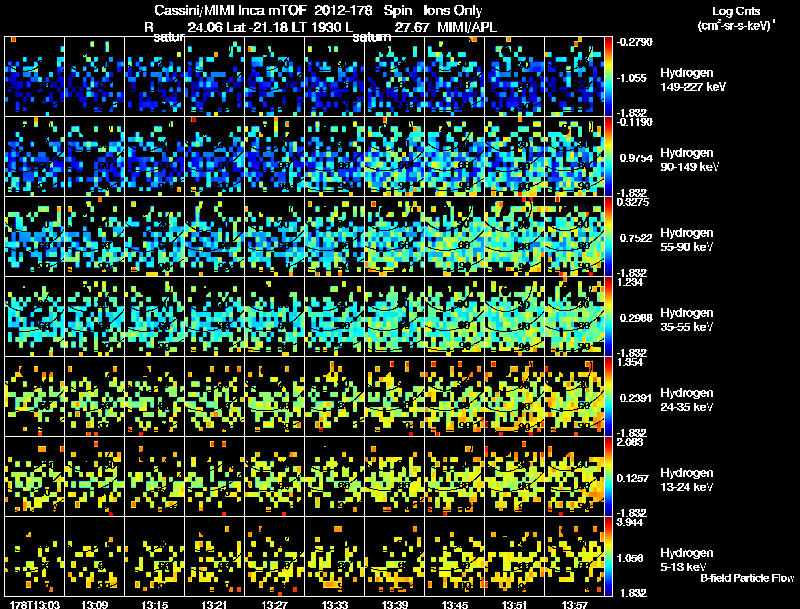Select the Hydrogen 24-35 keV panel at 13:51
This screenshot has width=800, height=609.
(x=514, y=396)
